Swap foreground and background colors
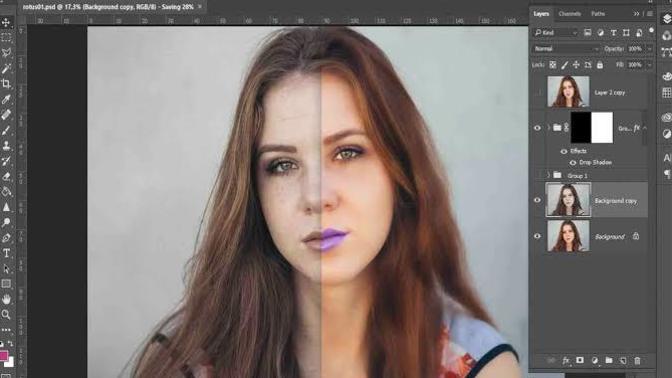The height and width of the screenshot is (378, 672). (10, 344)
